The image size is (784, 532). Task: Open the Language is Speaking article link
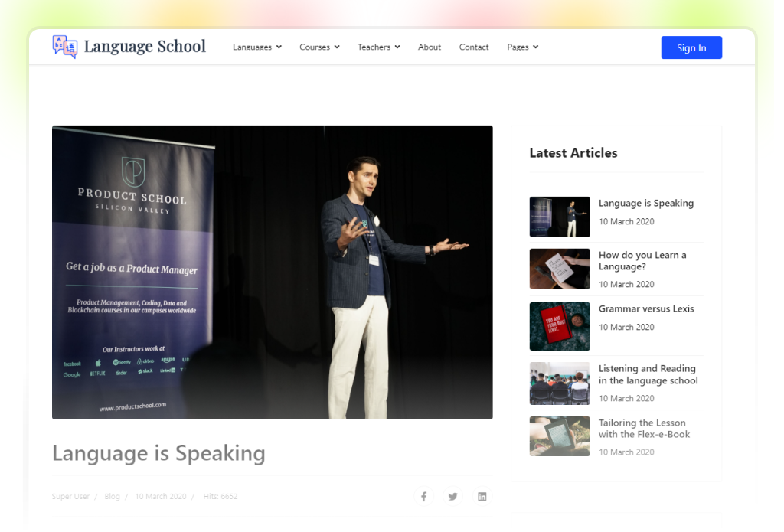click(x=646, y=203)
